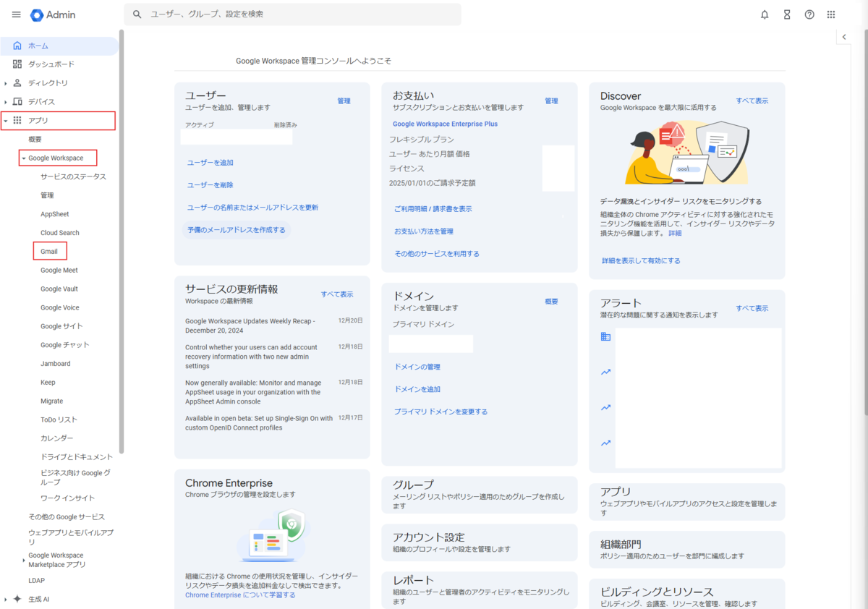
Task: Open ドライブとドキュメント in sidebar
Action: tap(77, 457)
